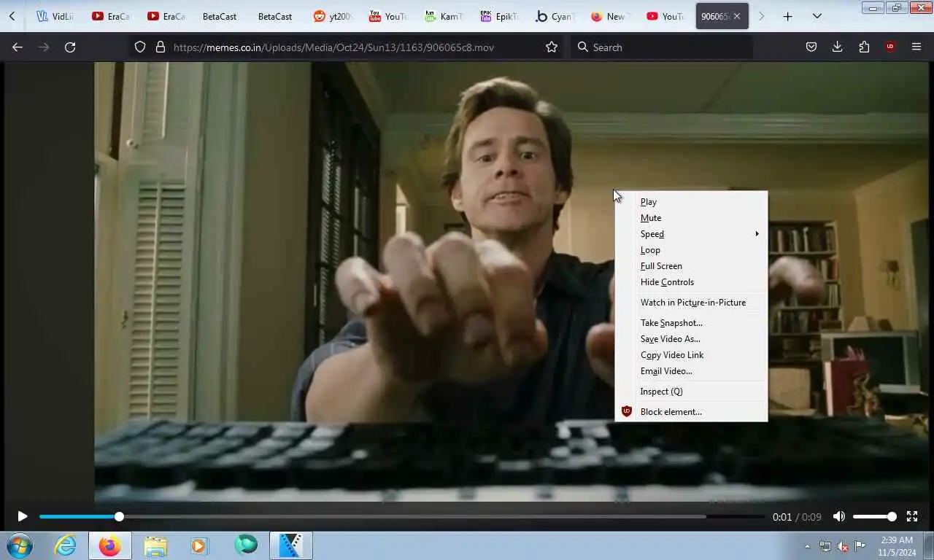The image size is (934, 560).
Task: Select Copy Video Link entry
Action: click(x=691, y=355)
